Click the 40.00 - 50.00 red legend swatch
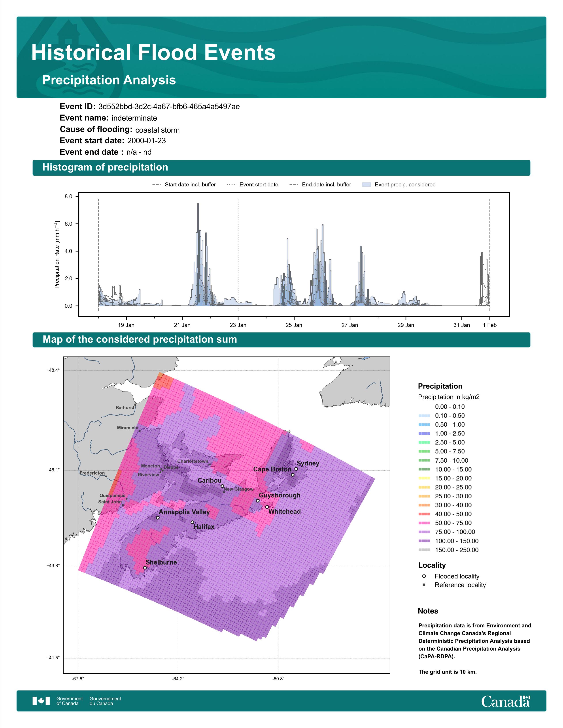The image size is (563, 728). click(424, 514)
